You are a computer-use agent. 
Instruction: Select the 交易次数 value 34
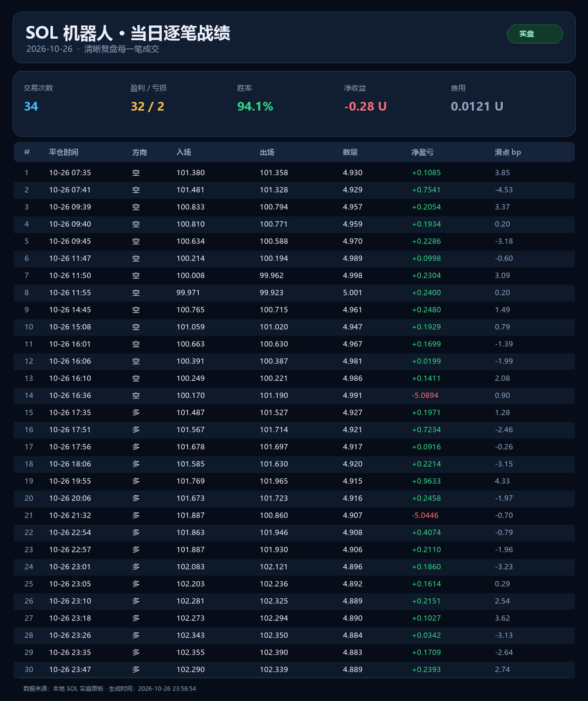pos(31,106)
